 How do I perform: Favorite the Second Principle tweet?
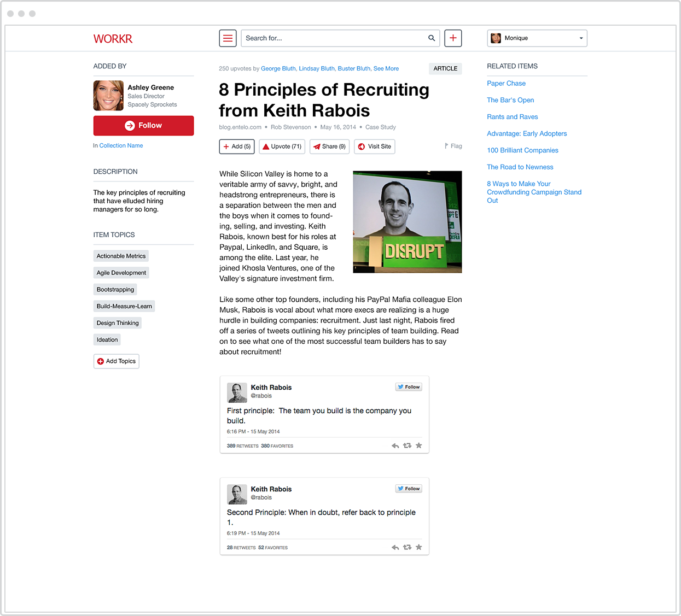pos(419,548)
